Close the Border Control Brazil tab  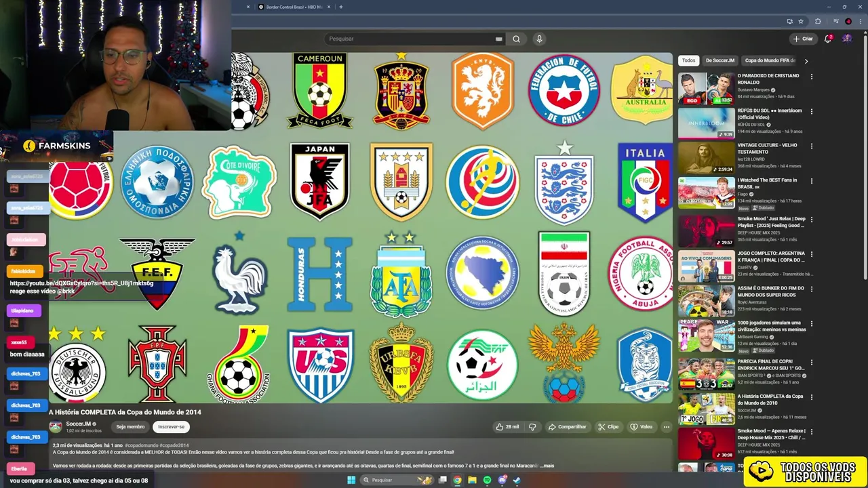coord(329,7)
